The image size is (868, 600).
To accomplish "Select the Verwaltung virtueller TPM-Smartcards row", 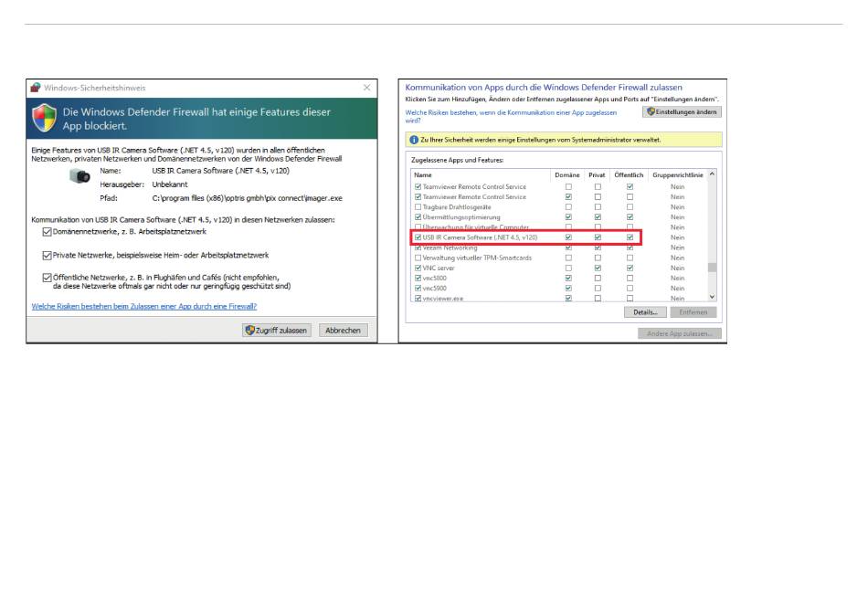I will pos(559,258).
